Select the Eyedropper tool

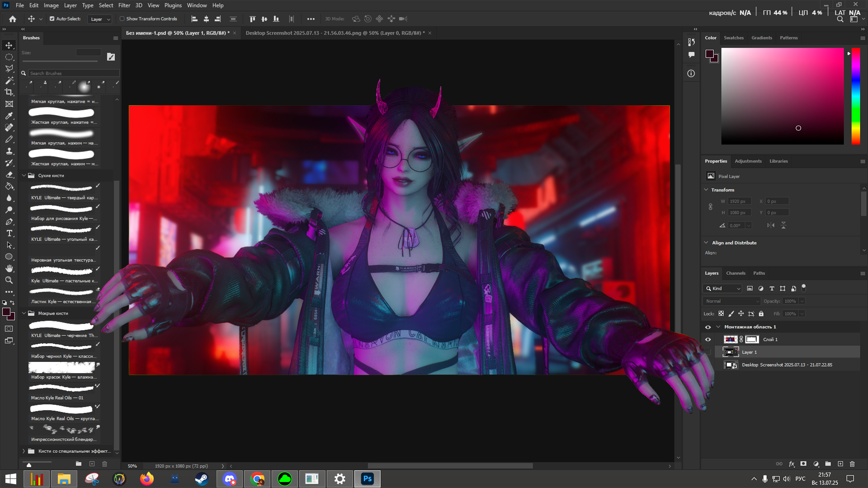(x=9, y=116)
